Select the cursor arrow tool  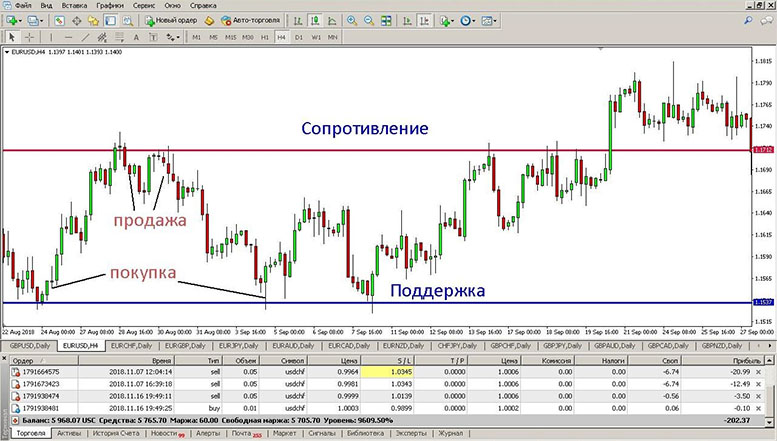(12, 37)
